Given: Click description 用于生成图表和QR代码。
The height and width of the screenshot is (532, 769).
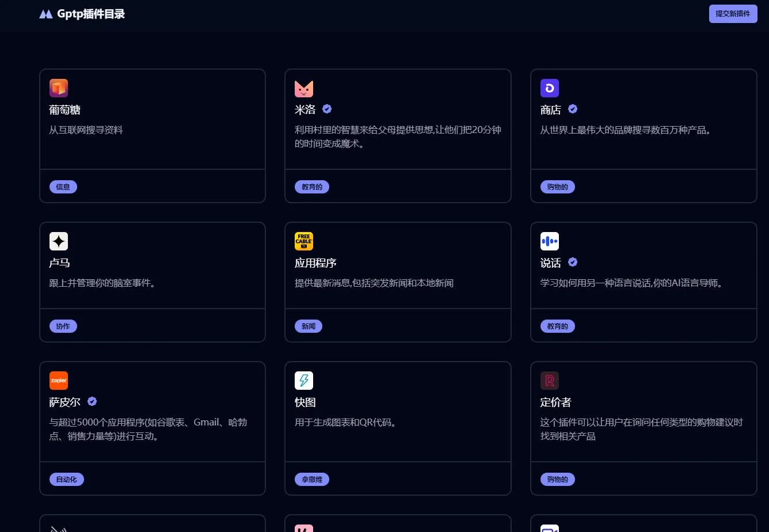Looking at the screenshot, I should point(346,422).
